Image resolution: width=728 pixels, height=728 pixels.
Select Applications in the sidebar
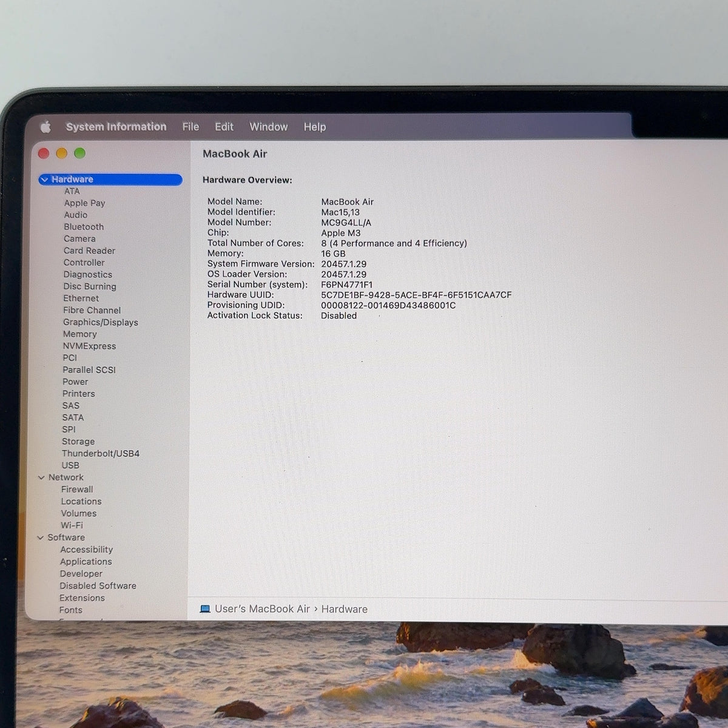coord(86,562)
